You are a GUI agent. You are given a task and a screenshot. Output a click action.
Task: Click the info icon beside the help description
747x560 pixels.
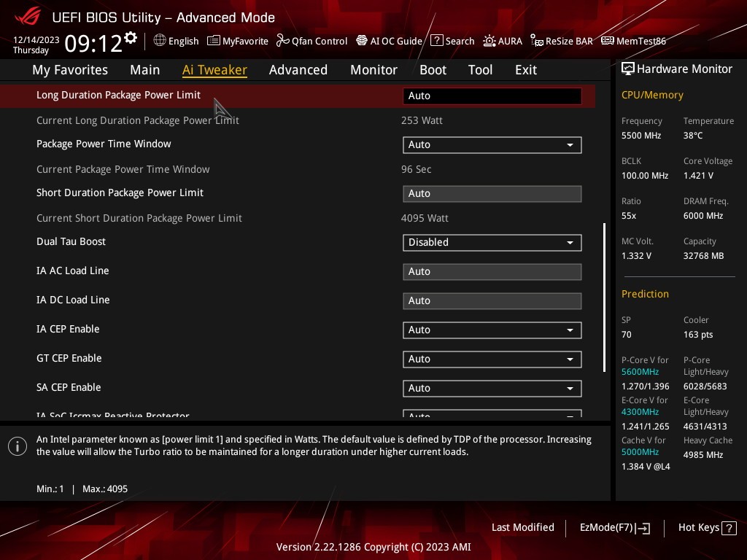(18, 446)
